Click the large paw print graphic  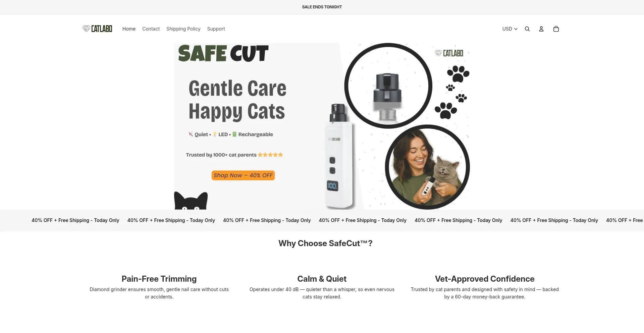pos(458,74)
